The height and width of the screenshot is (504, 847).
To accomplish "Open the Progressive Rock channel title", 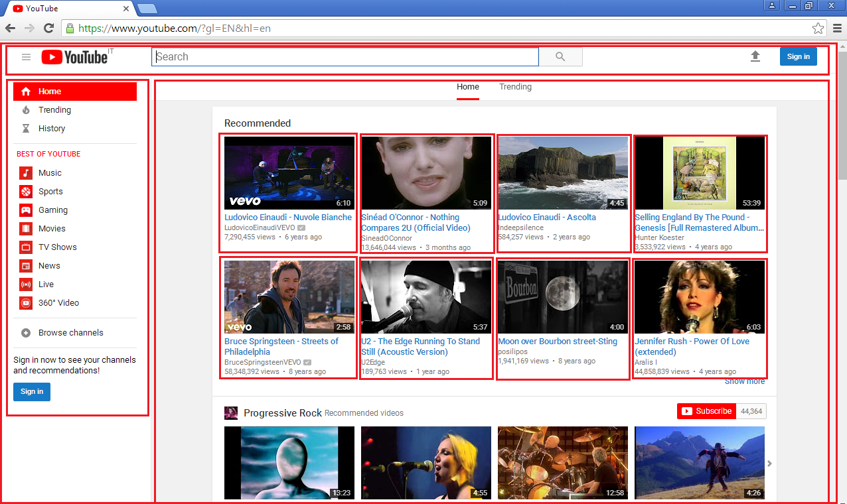I will 283,413.
